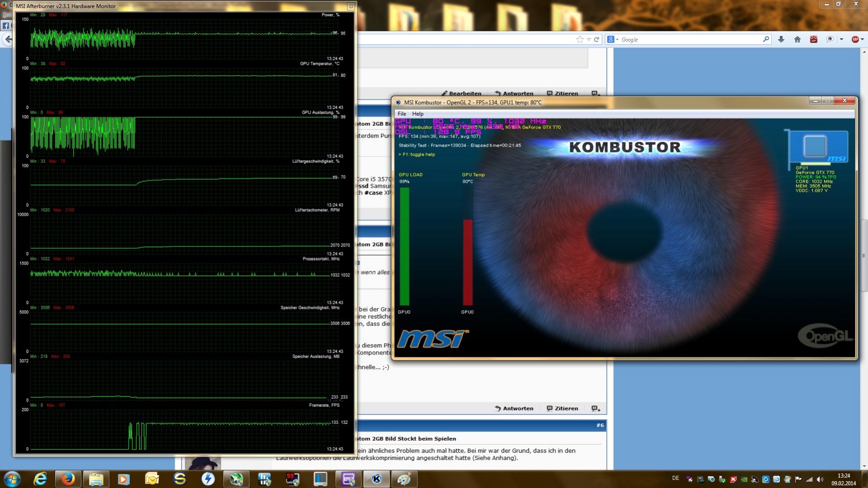Switch to MSI Kombustor in the taskbar

click(x=376, y=479)
